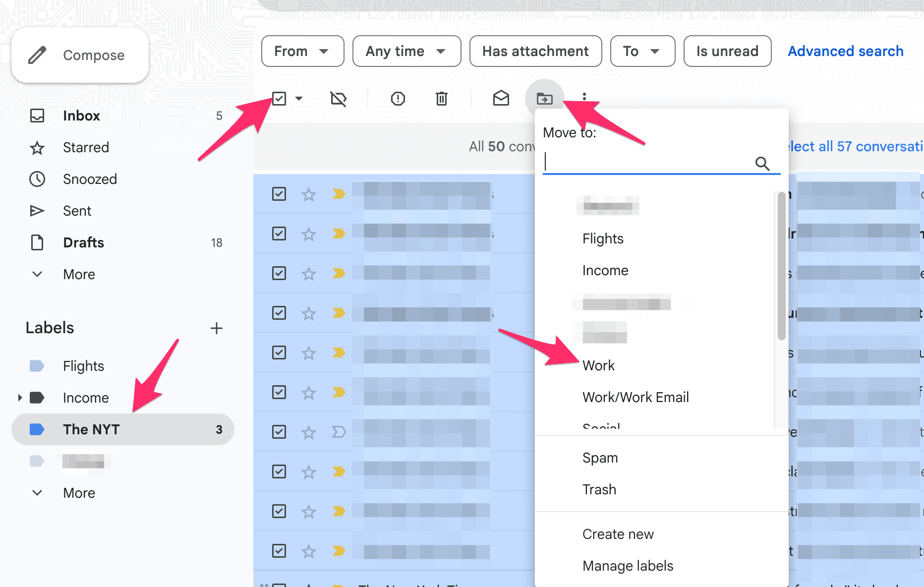The width and height of the screenshot is (924, 587).
Task: Click the Report spam icon
Action: pos(397,99)
